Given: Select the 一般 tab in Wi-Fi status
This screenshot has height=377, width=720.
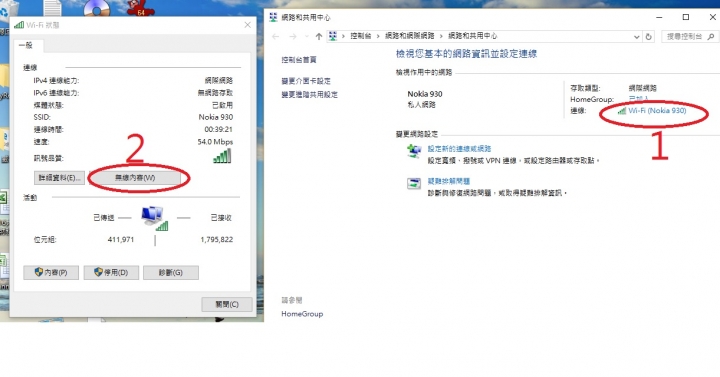Looking at the screenshot, I should pyautogui.click(x=27, y=45).
